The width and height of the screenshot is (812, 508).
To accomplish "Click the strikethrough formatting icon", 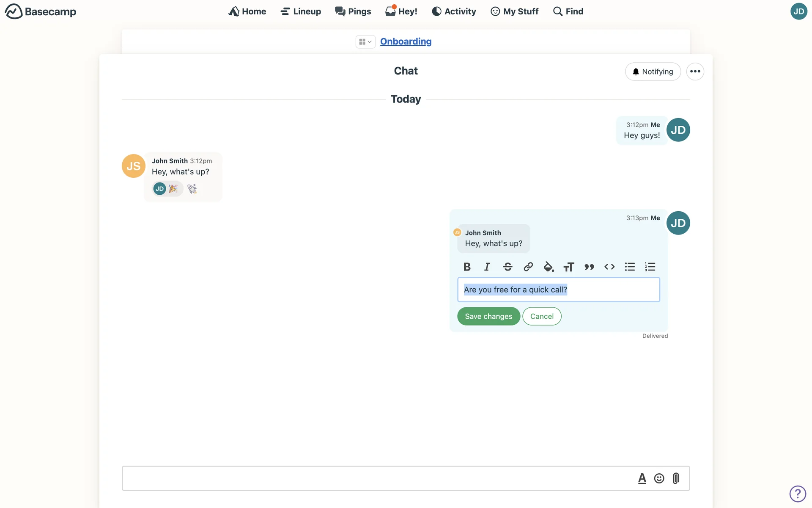I will [x=507, y=267].
